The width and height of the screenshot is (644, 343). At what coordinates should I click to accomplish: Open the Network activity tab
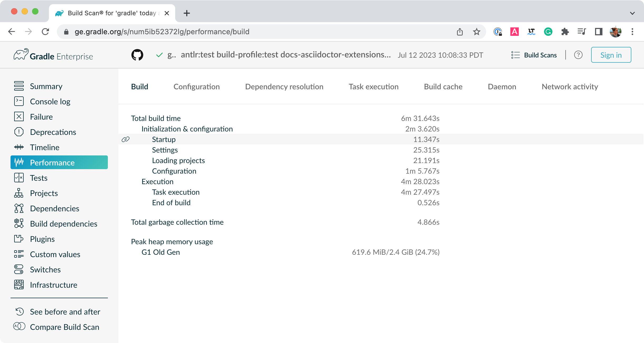point(569,86)
